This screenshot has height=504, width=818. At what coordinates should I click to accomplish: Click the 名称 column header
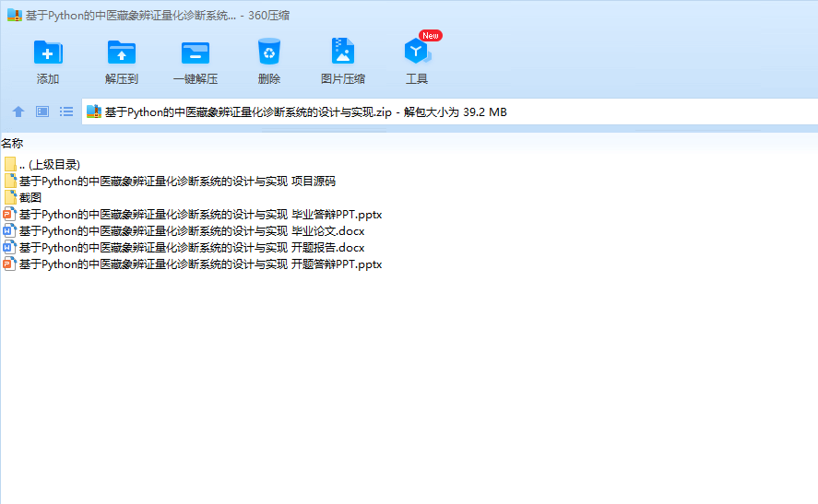click(12, 144)
